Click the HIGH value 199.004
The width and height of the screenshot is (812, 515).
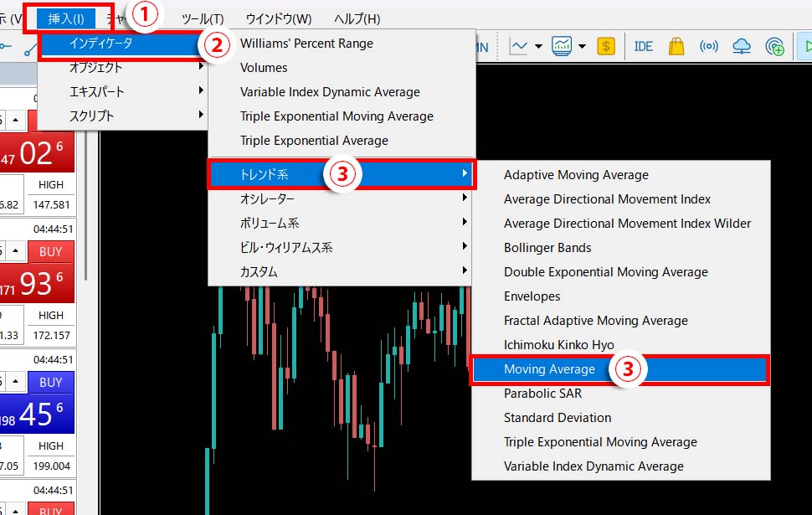[51, 466]
